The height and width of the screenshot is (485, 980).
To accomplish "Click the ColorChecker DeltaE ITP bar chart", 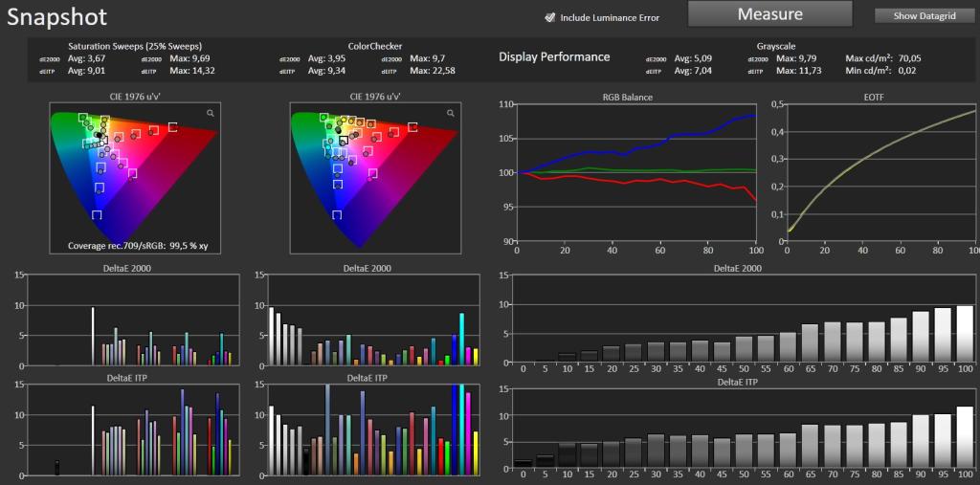I will (374, 430).
